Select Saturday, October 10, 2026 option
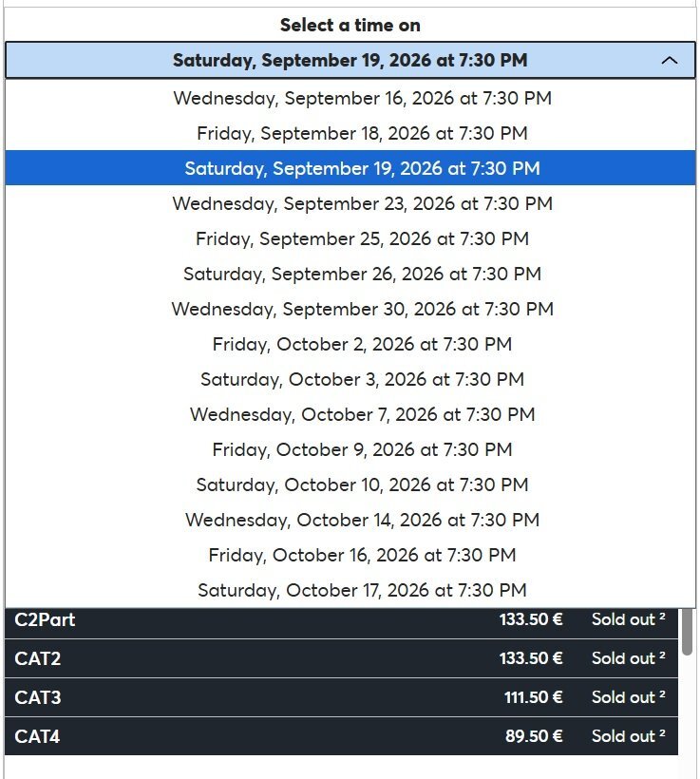Image resolution: width=700 pixels, height=779 pixels. 362,484
